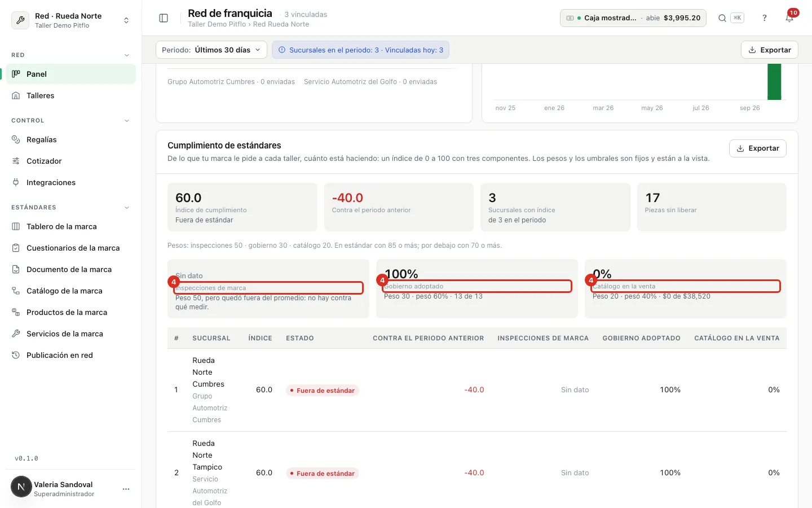Click the Rueda Norte Cumbres "Fuera de estándar" badge
The width and height of the screenshot is (812, 508).
point(323,390)
